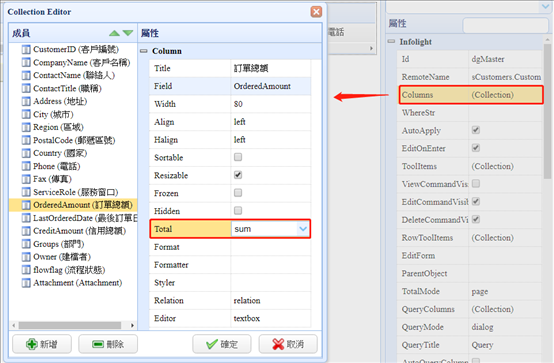554x363 pixels.
Task: Click the Phone member column icon
Action: [x=26, y=166]
